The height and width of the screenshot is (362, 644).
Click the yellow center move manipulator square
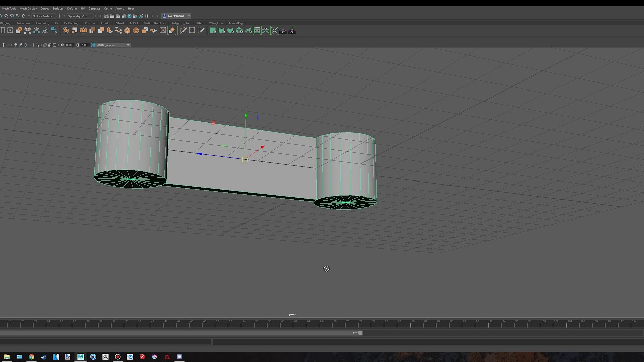tap(245, 159)
